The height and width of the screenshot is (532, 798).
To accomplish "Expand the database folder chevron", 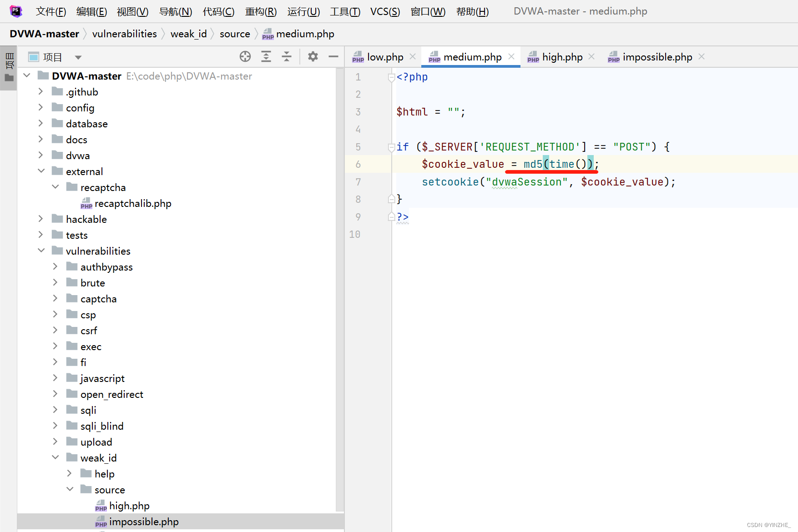I will tap(41, 123).
